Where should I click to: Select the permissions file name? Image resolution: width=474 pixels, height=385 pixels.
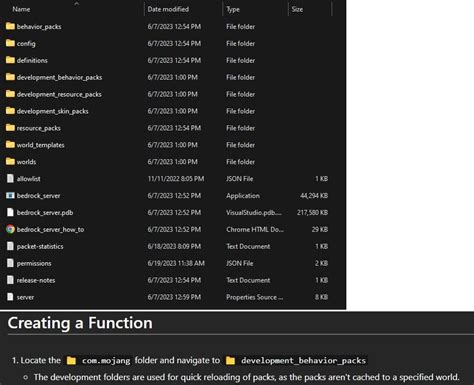pos(34,263)
